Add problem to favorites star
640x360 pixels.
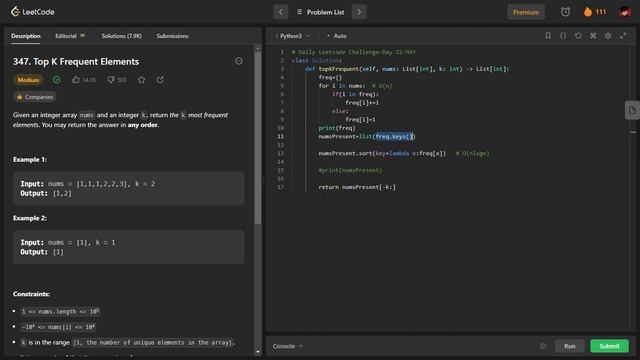pyautogui.click(x=141, y=80)
